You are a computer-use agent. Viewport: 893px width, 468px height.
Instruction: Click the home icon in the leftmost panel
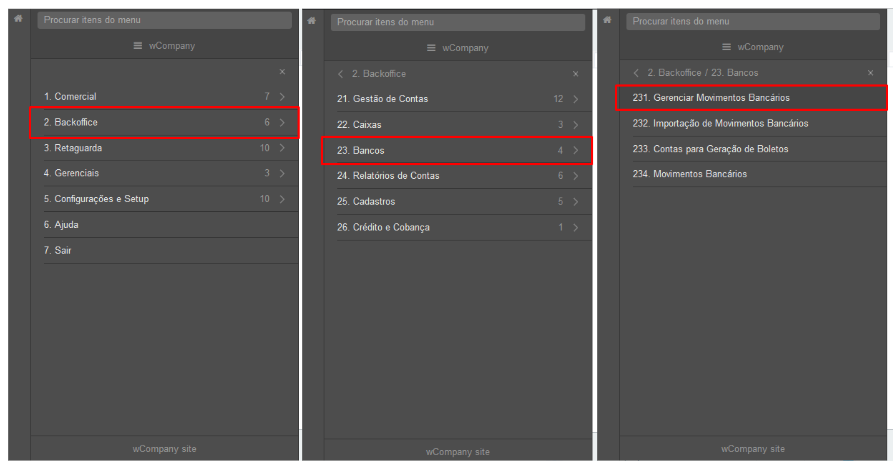tap(18, 19)
